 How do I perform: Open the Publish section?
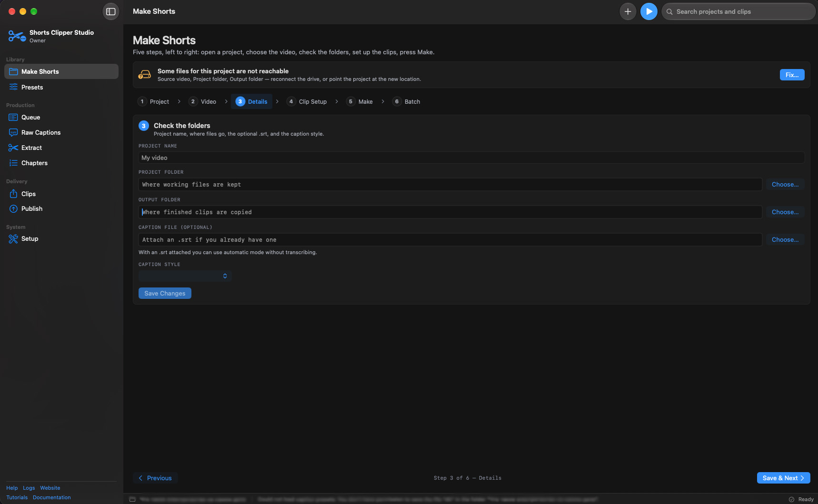tap(61, 208)
